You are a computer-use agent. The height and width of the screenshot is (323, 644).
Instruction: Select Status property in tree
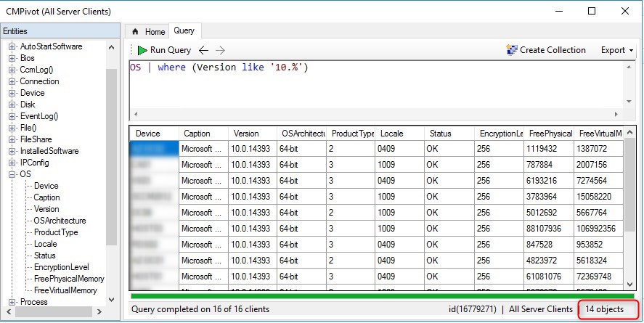(45, 255)
